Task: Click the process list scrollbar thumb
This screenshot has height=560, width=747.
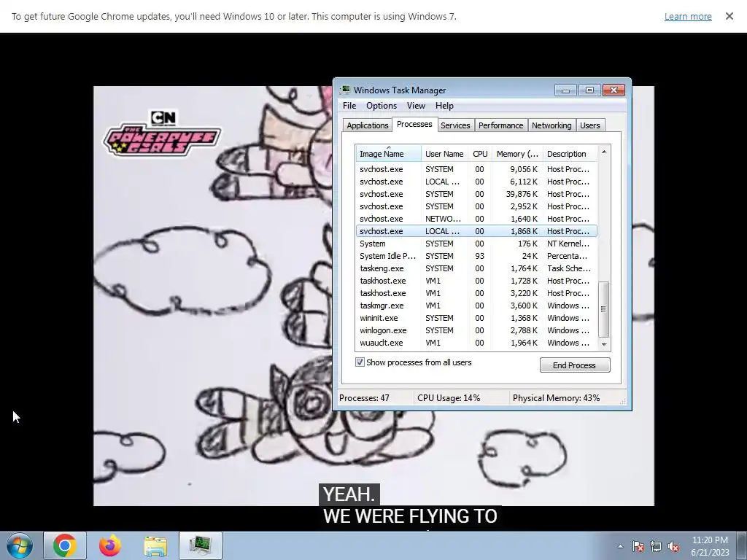Action: coord(603,309)
